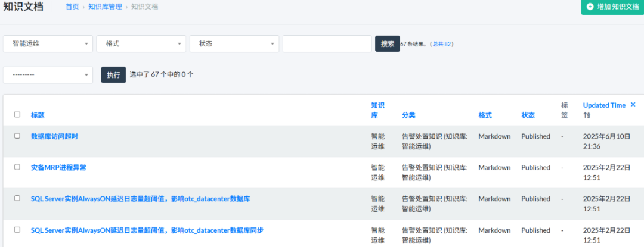Sort table by 标题 column header
The image size is (644, 247).
tap(38, 115)
